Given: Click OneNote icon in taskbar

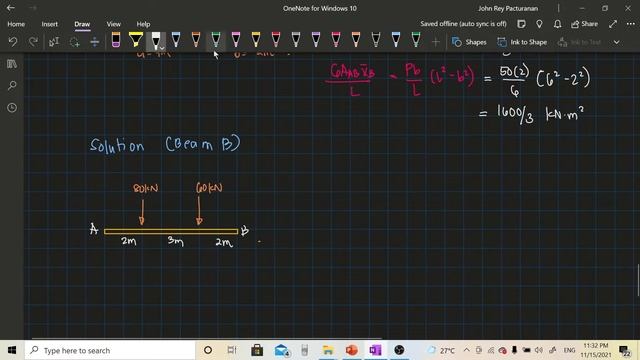Looking at the screenshot, I should pyautogui.click(x=376, y=350).
